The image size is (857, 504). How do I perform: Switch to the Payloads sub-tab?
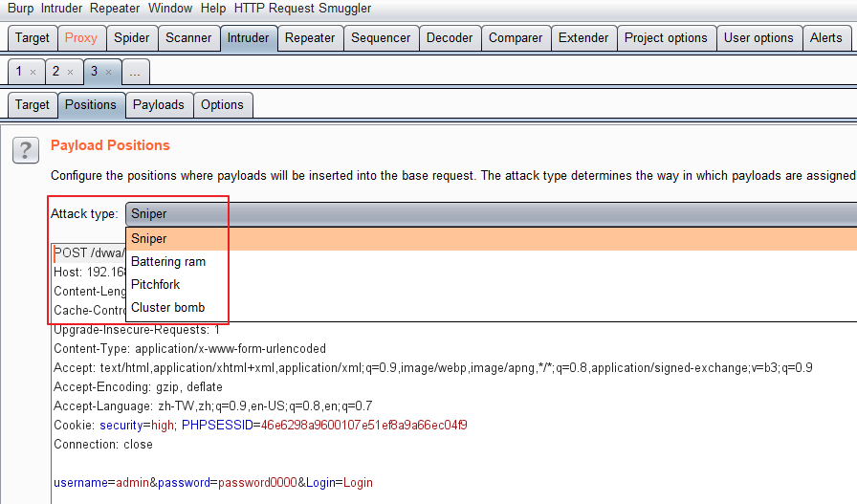click(x=159, y=104)
